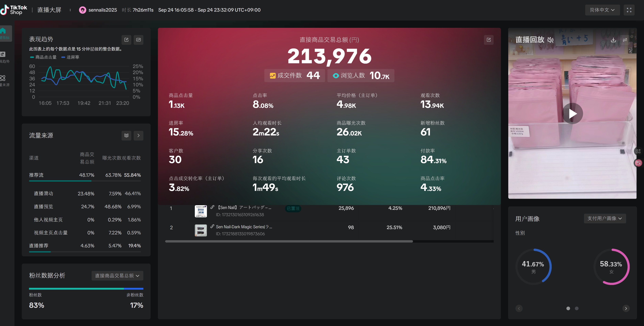Screen dimensions: 644x326
Task: Enter fullscreen mode via top-right icon
Action: [629, 10]
